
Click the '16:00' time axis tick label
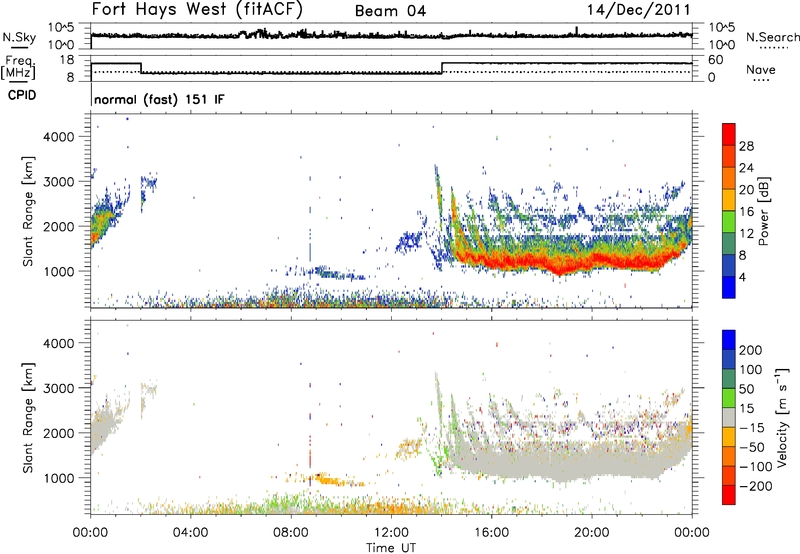[491, 533]
